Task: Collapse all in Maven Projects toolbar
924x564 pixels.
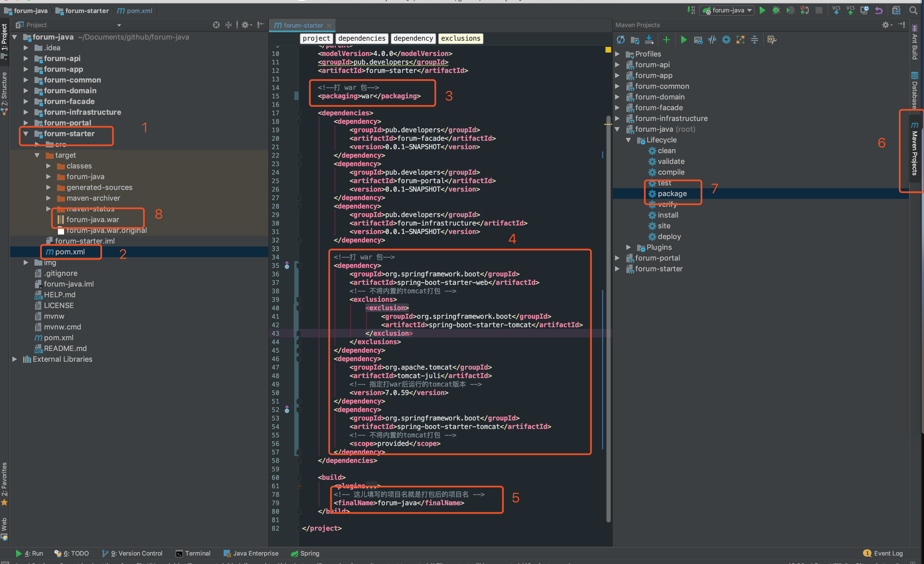Action: point(755,40)
